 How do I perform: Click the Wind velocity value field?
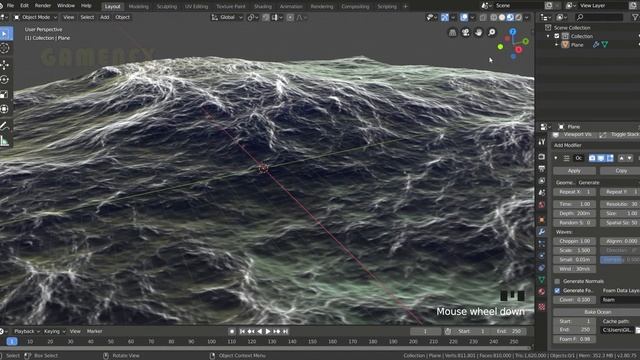575,269
